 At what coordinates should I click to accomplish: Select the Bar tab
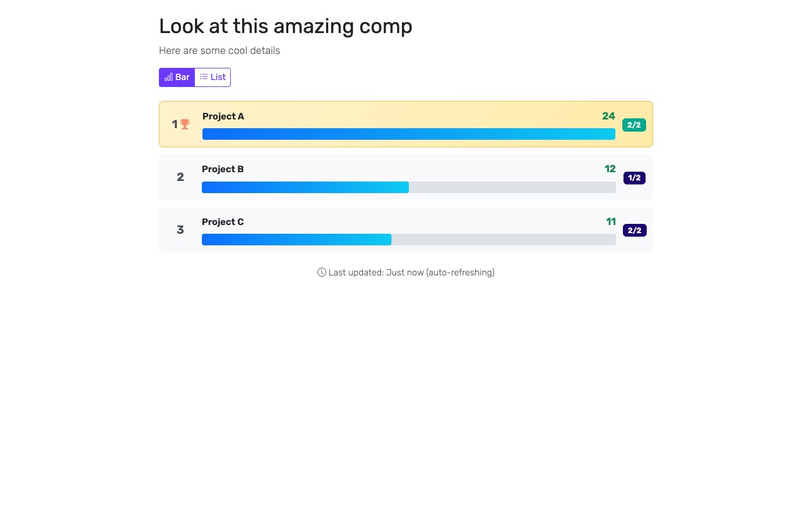point(177,77)
